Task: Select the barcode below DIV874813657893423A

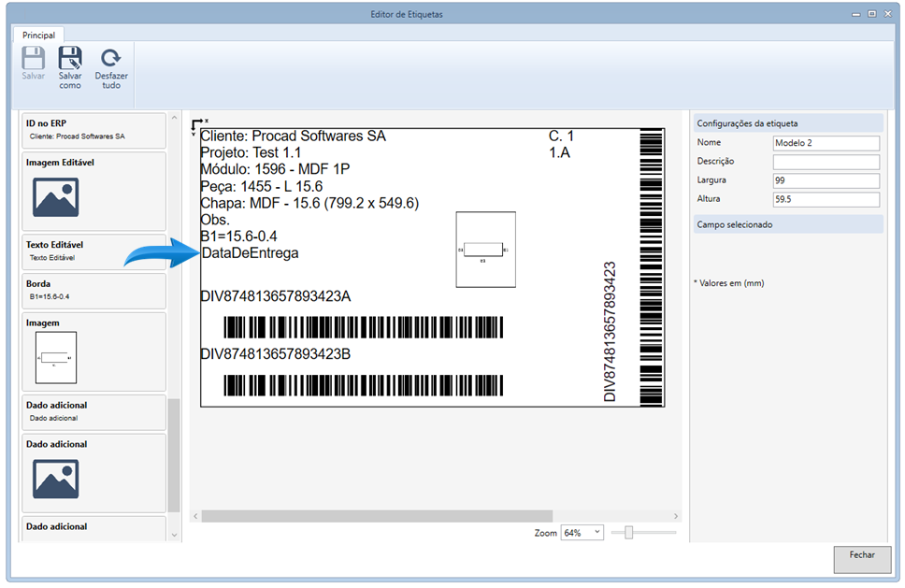Action: click(x=363, y=327)
